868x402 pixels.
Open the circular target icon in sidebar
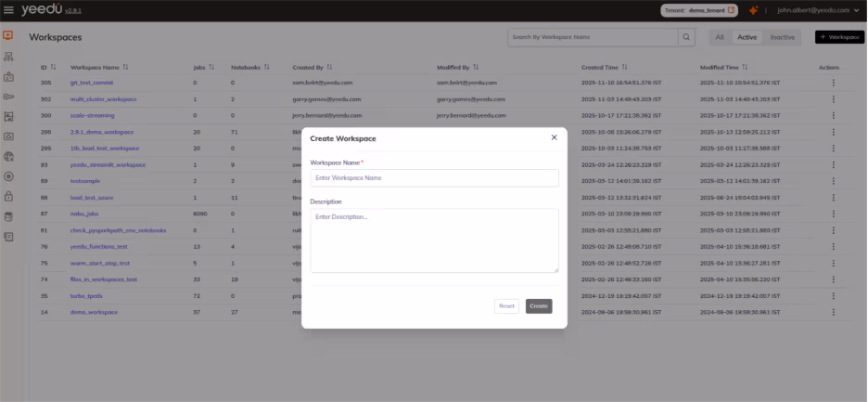[x=8, y=176]
